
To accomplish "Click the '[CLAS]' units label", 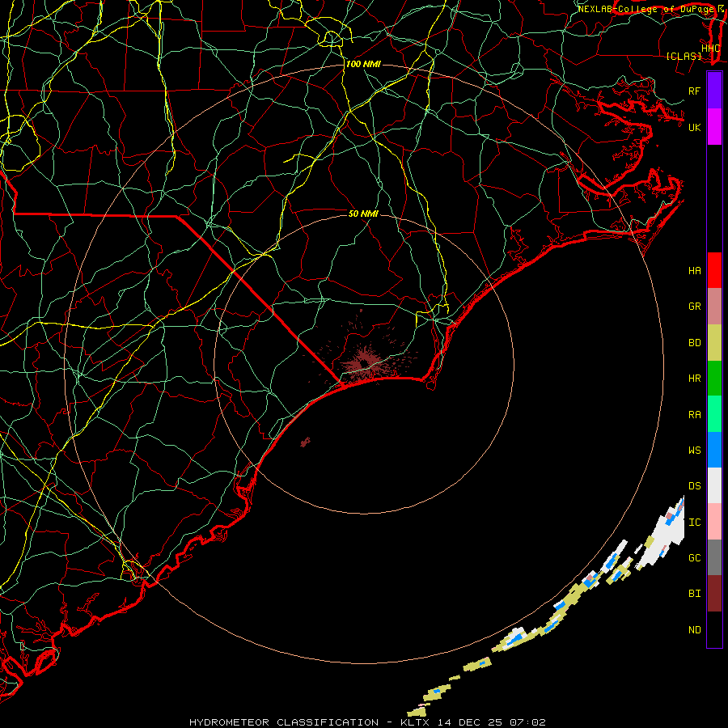I will coord(684,56).
